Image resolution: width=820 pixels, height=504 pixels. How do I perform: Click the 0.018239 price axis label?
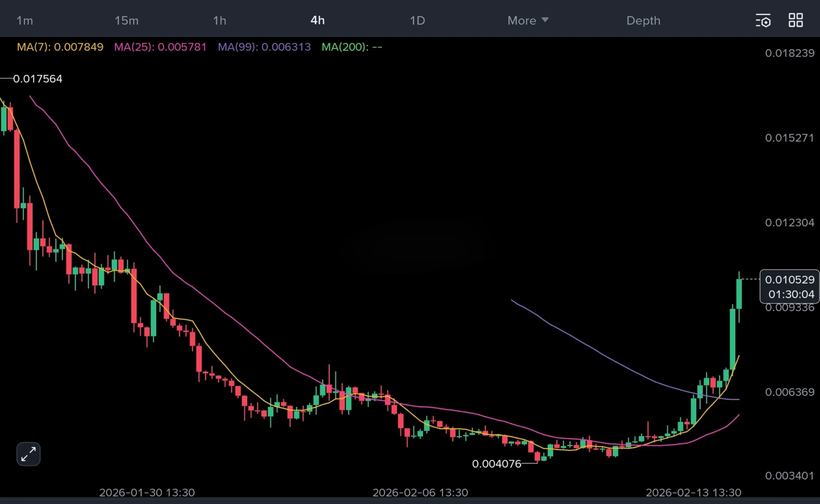pos(789,53)
